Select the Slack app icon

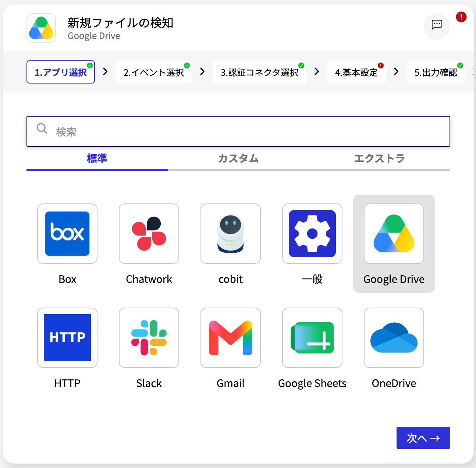click(149, 338)
